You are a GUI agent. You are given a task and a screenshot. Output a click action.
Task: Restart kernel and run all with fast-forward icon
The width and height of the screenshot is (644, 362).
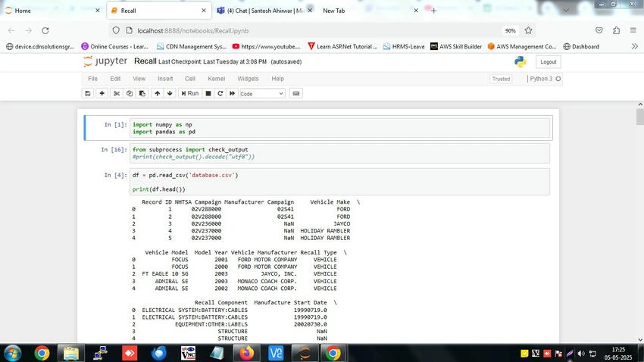(x=232, y=94)
